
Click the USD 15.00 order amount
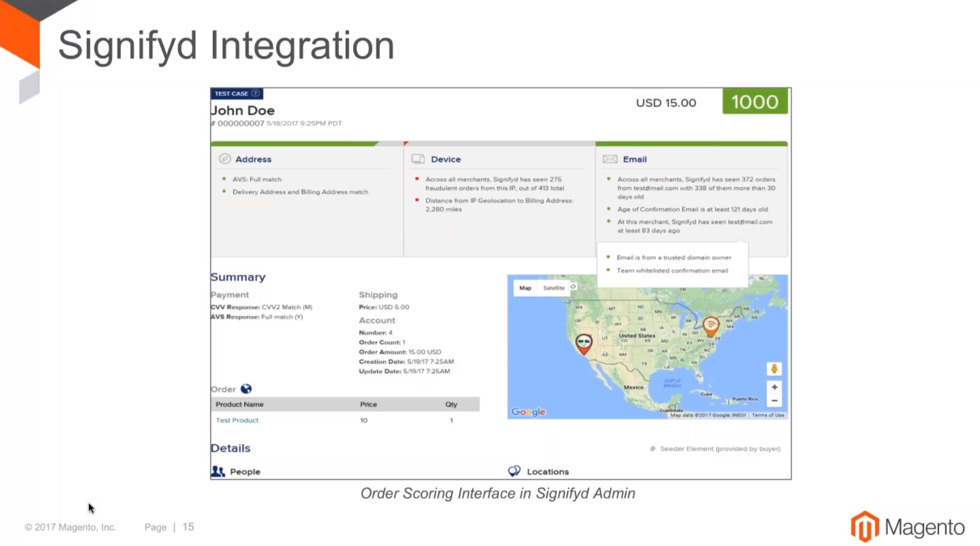tap(665, 103)
